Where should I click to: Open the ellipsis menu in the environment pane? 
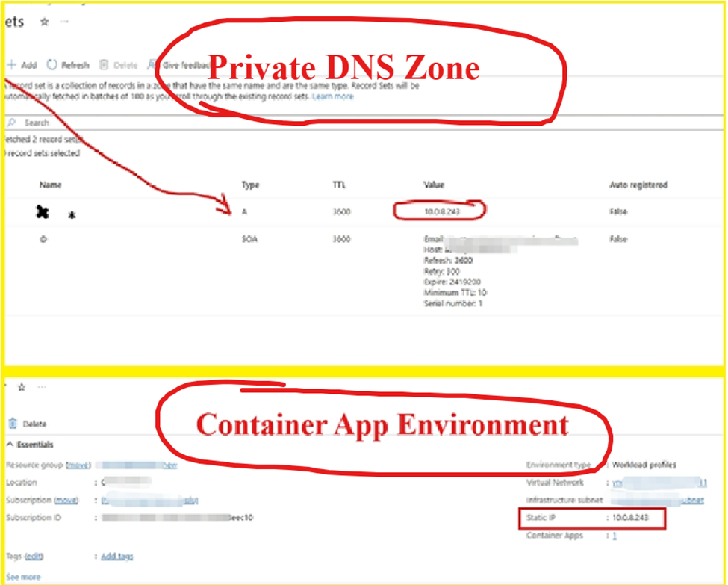coord(43,387)
